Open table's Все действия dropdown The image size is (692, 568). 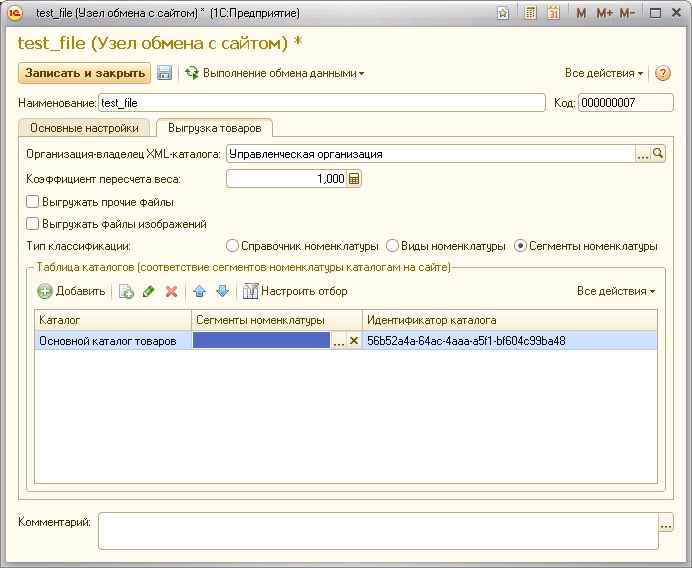pos(616,291)
